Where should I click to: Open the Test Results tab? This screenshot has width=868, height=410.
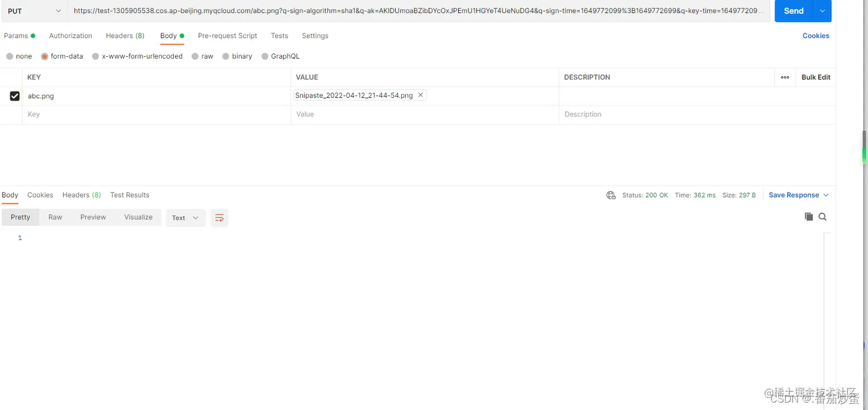click(x=130, y=195)
